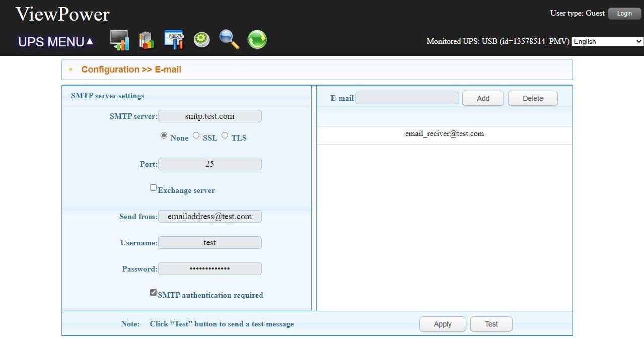Select email_reciver@test.com in the recipient list
Viewport: 644px width, 338px height.
[445, 134]
